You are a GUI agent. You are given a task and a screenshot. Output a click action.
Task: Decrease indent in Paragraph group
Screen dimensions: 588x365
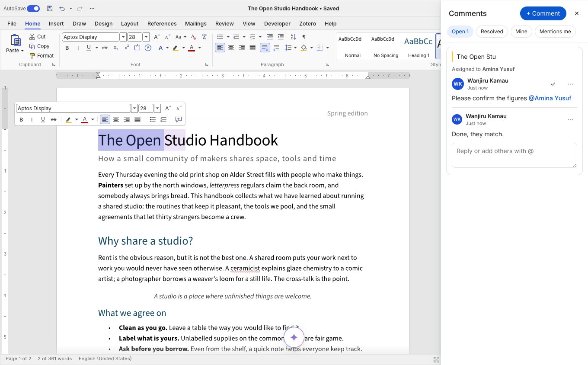[270, 37]
